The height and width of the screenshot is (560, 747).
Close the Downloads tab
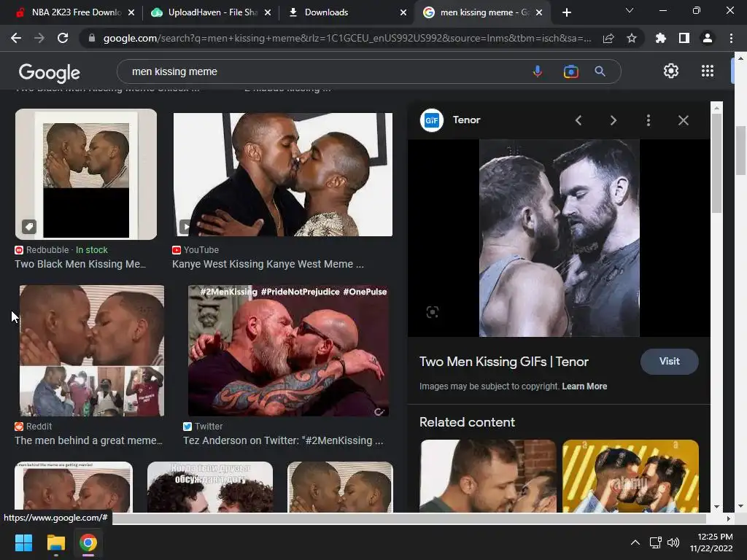coord(403,12)
